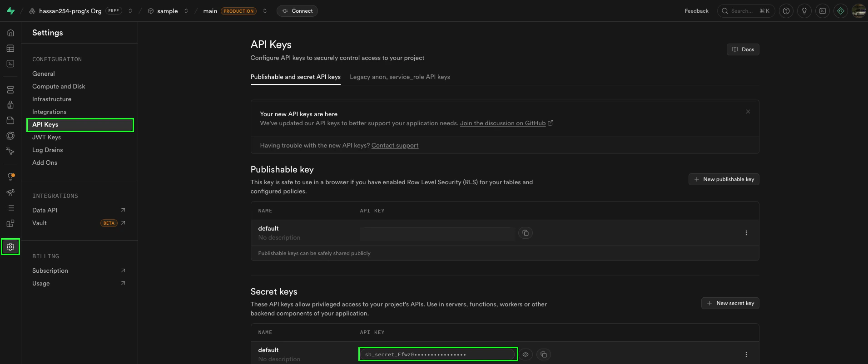
Task: Open the Logs list icon in sidebar
Action: tap(10, 208)
